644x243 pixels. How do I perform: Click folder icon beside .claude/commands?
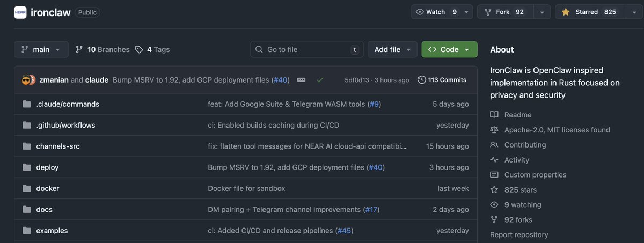pos(27,104)
